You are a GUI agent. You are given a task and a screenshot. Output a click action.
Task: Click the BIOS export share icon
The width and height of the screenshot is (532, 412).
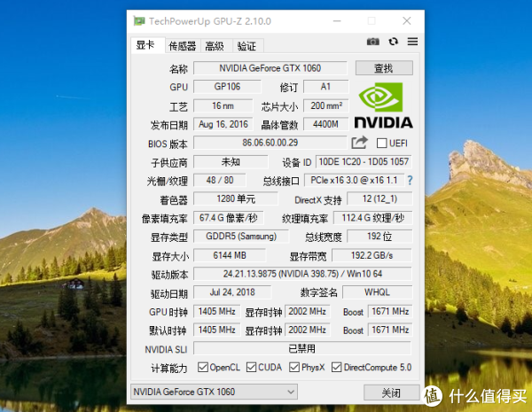359,143
